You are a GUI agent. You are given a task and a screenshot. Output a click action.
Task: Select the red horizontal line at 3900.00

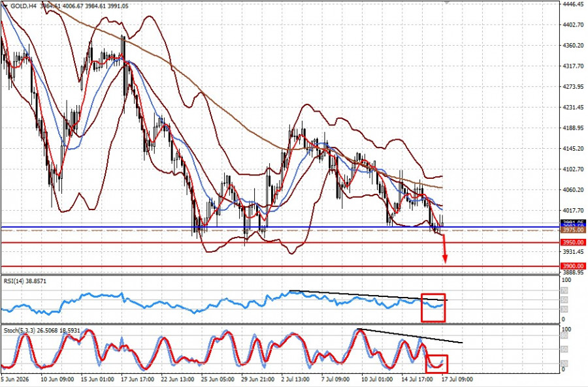point(280,266)
